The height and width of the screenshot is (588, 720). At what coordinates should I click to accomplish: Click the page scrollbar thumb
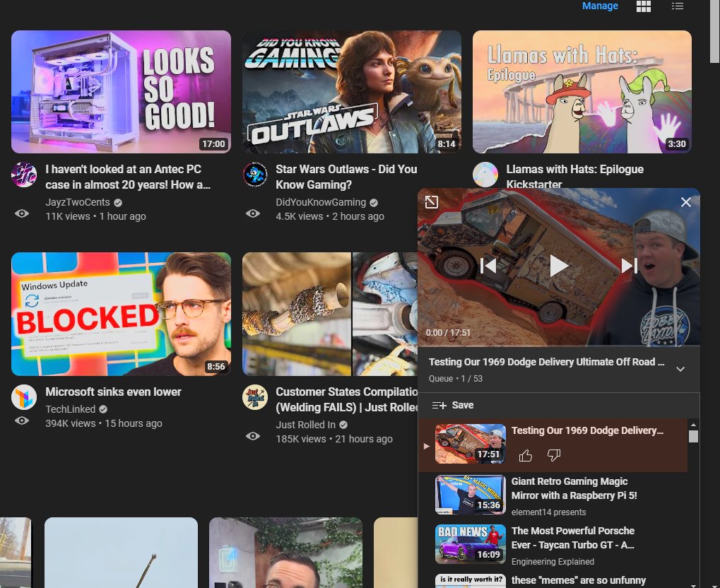714,31
